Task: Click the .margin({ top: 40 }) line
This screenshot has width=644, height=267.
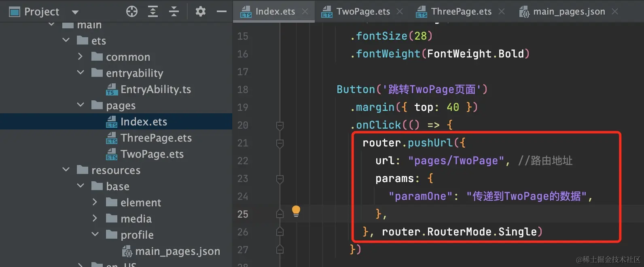Action: [x=414, y=107]
